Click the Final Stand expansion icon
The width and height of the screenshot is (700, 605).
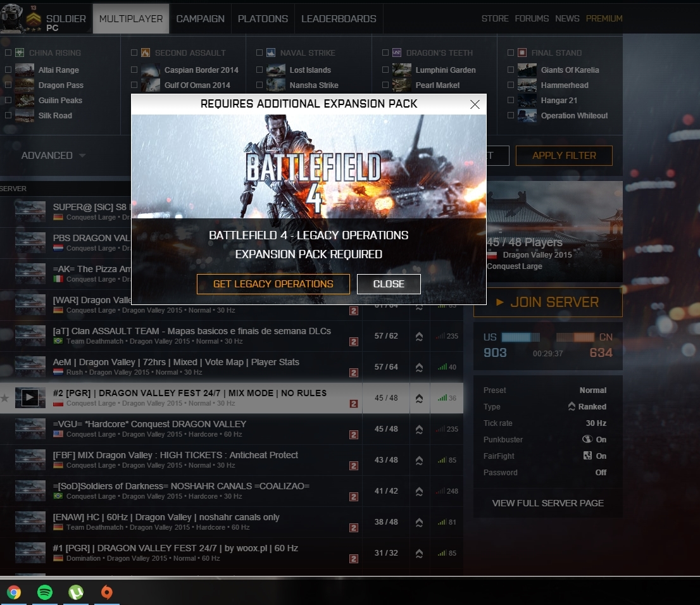522,53
